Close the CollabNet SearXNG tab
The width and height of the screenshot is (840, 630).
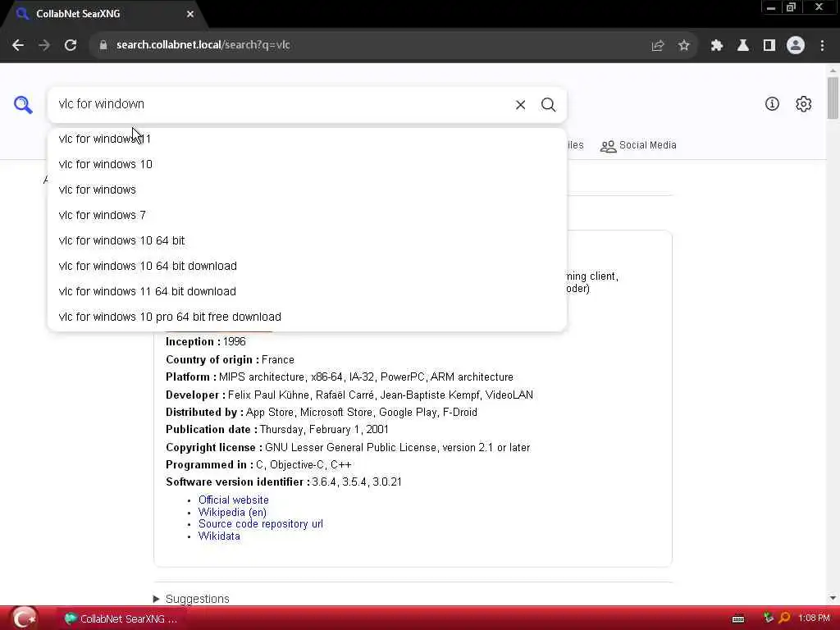pyautogui.click(x=190, y=14)
